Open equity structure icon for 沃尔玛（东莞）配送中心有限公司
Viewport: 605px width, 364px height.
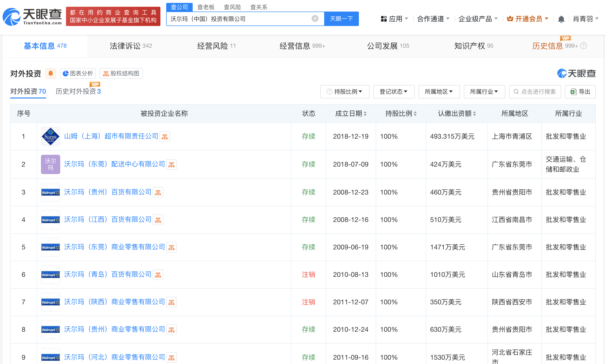click(x=171, y=164)
